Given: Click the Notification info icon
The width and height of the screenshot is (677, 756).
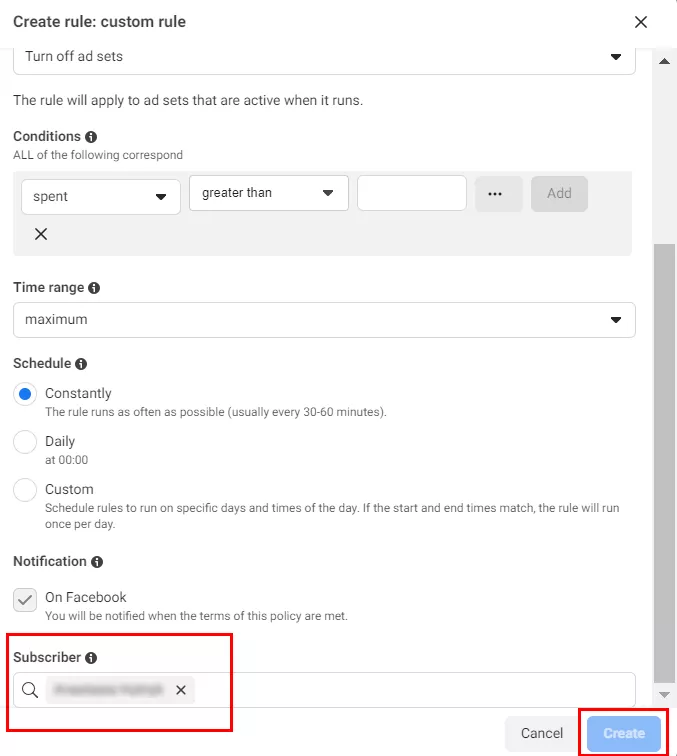Looking at the screenshot, I should (97, 562).
